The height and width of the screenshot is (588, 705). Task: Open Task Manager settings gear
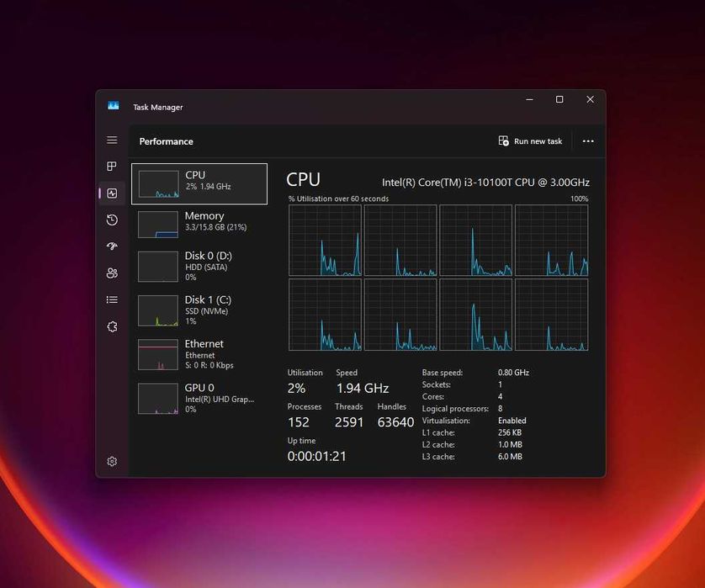[x=112, y=462]
